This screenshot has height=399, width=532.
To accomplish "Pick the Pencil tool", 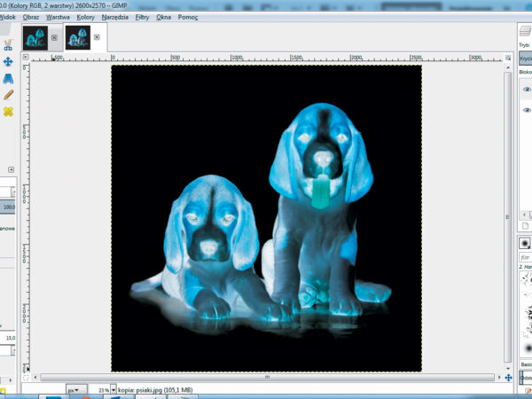I will coord(8,94).
